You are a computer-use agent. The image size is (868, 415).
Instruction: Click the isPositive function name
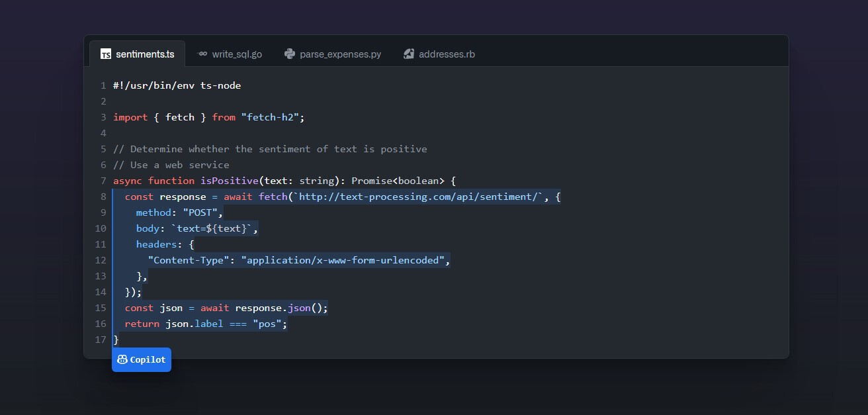pos(230,180)
